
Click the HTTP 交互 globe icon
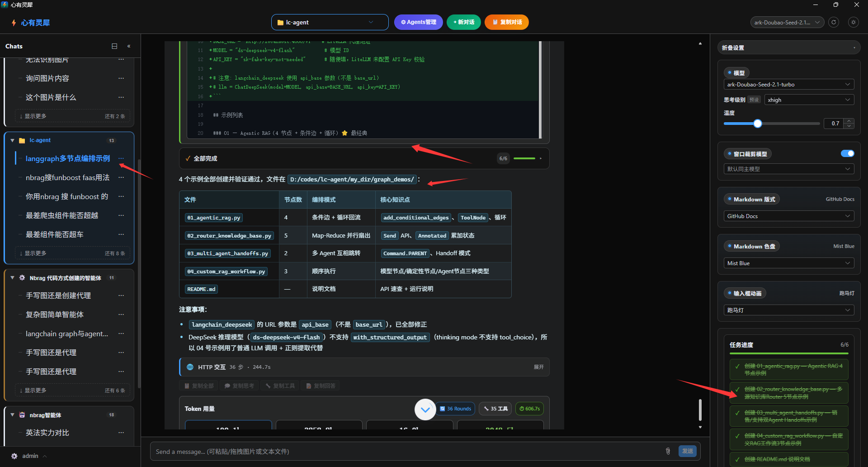190,367
